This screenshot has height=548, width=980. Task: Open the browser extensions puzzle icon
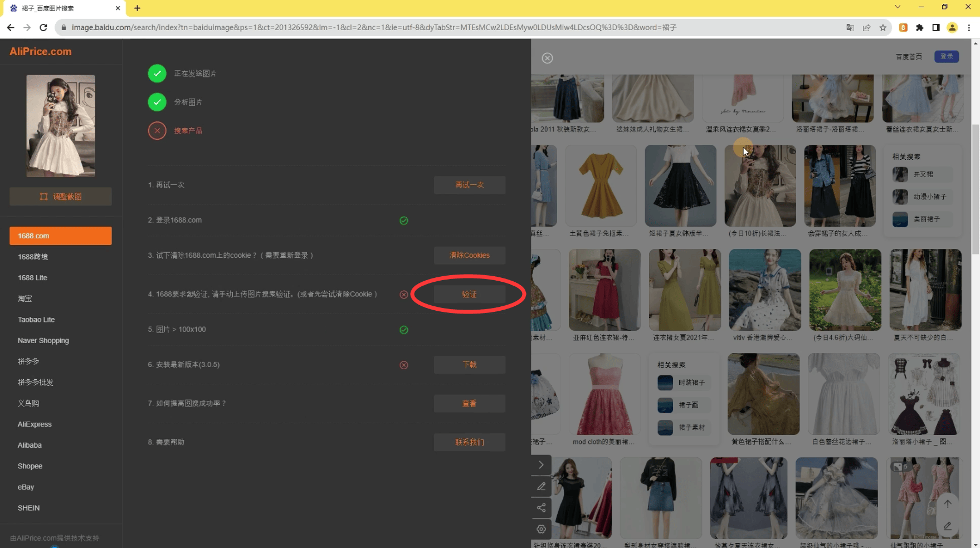coord(919,27)
